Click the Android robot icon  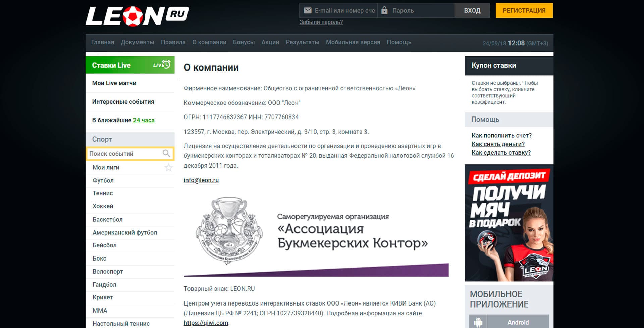(x=478, y=322)
